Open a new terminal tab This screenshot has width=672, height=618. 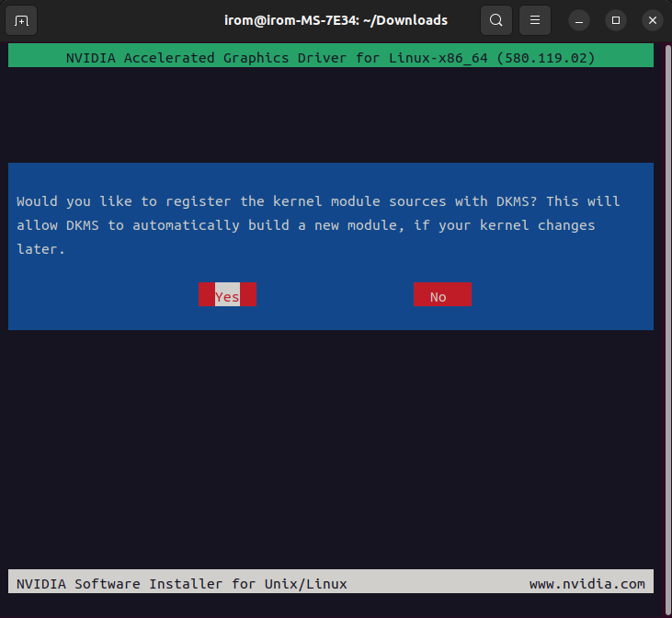tap(21, 20)
